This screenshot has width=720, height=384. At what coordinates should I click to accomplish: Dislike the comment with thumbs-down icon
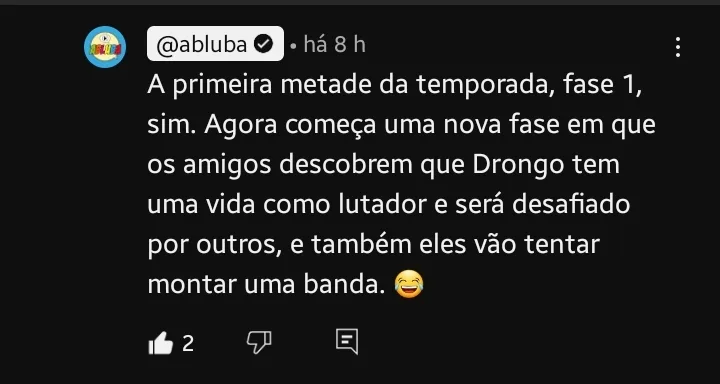259,342
